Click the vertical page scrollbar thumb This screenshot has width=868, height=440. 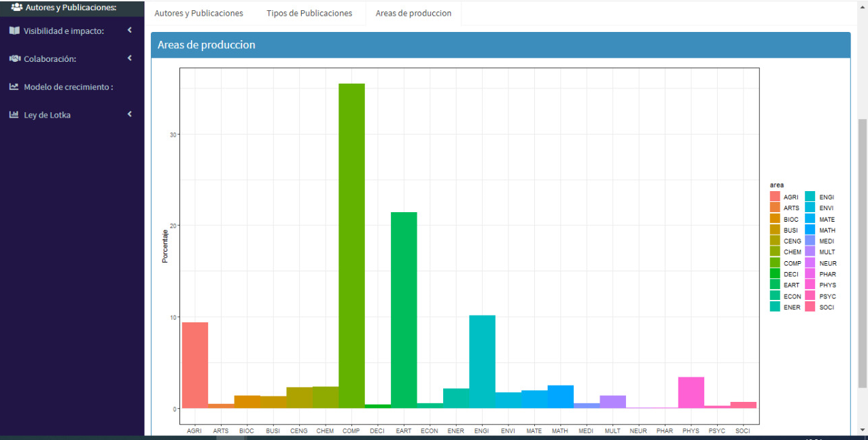pos(863,252)
